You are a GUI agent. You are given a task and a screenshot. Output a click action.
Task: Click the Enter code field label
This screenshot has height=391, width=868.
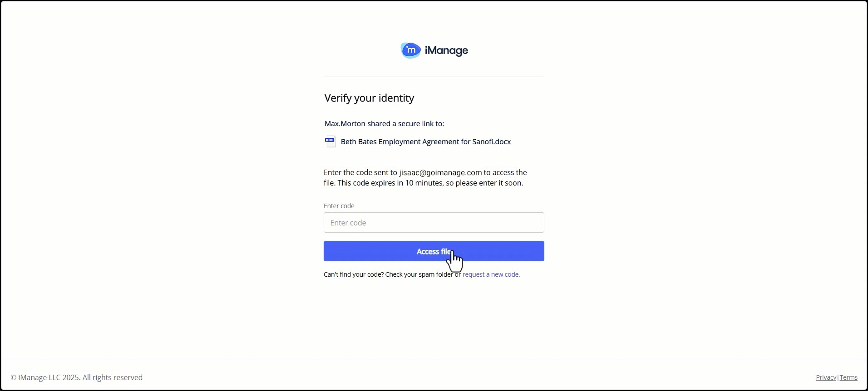[x=339, y=206]
